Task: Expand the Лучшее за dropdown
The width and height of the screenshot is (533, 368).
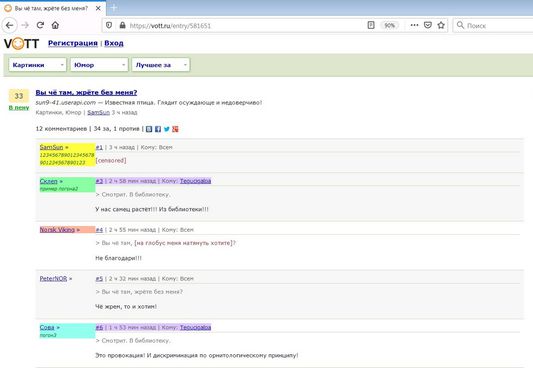Action: click(x=160, y=65)
